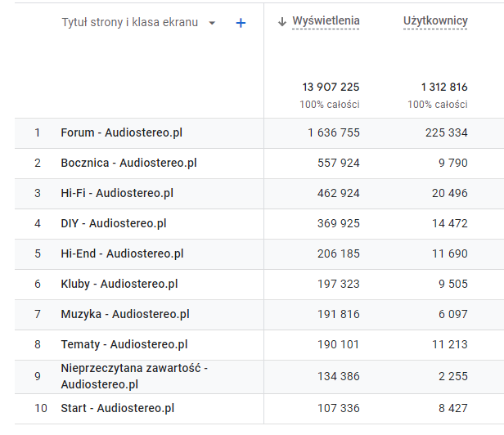Image resolution: width=504 pixels, height=435 pixels.
Task: Click users value 6 097
Action: pos(453,314)
